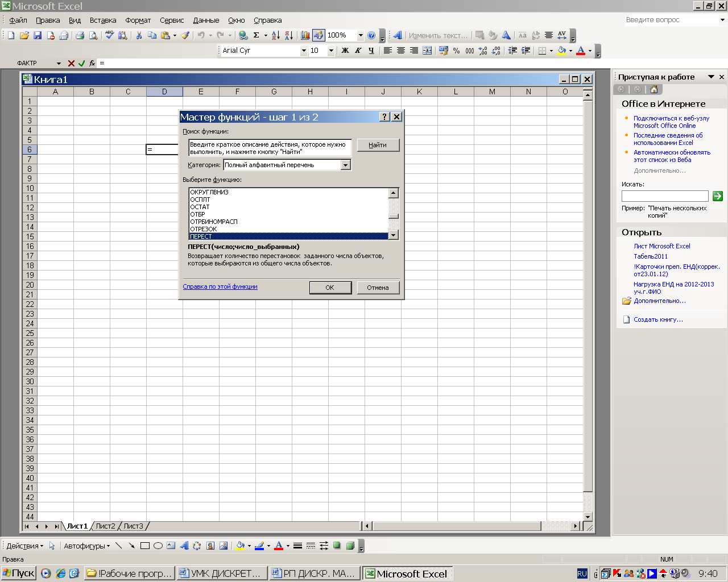The image size is (728, 582).
Task: Run the ABC spelling check icon
Action: click(x=110, y=35)
